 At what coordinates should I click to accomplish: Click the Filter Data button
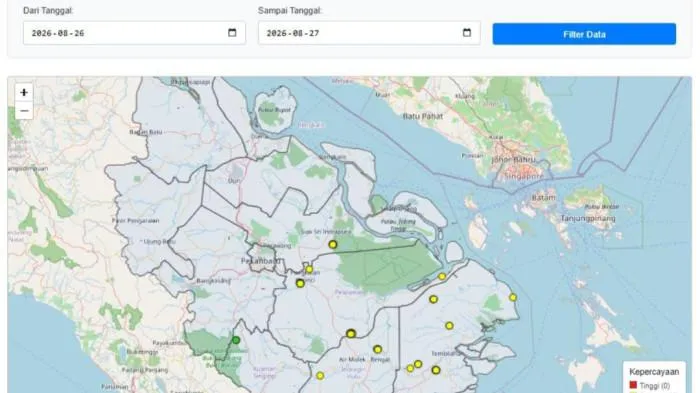pyautogui.click(x=584, y=34)
